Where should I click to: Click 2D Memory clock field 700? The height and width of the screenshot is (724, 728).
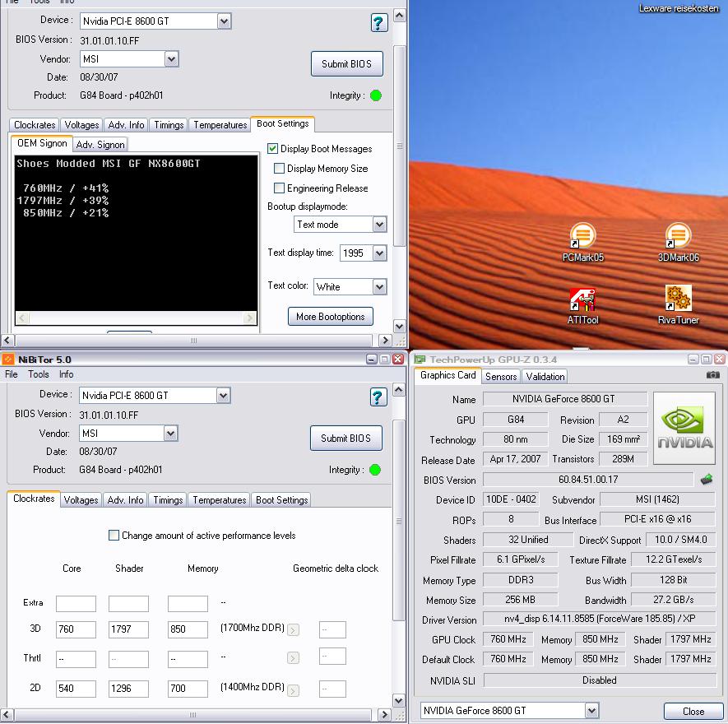click(188, 689)
